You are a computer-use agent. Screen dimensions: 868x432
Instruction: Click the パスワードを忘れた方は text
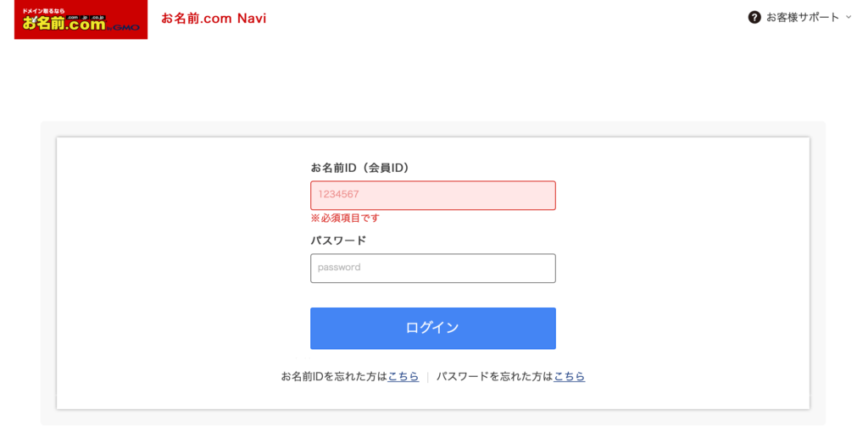[x=495, y=377]
